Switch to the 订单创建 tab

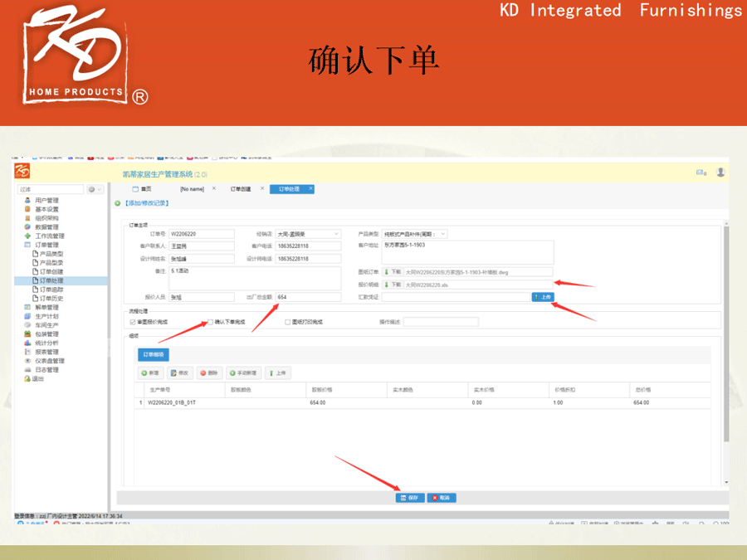click(240, 189)
